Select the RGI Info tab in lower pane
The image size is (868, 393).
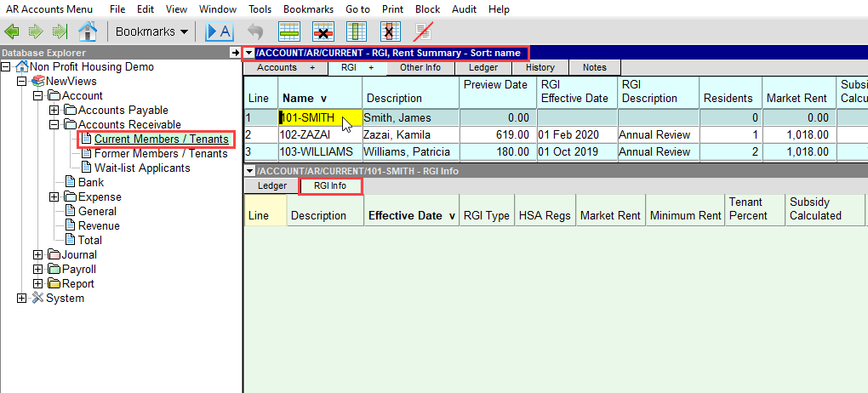pos(330,185)
